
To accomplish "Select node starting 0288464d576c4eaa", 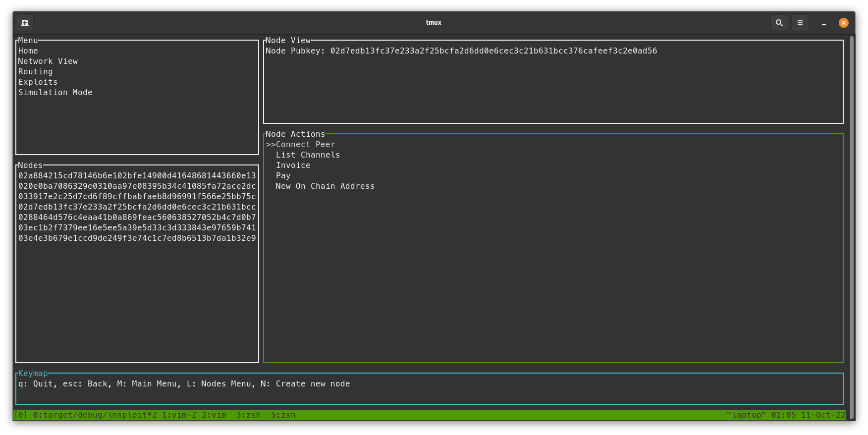I will (137, 217).
